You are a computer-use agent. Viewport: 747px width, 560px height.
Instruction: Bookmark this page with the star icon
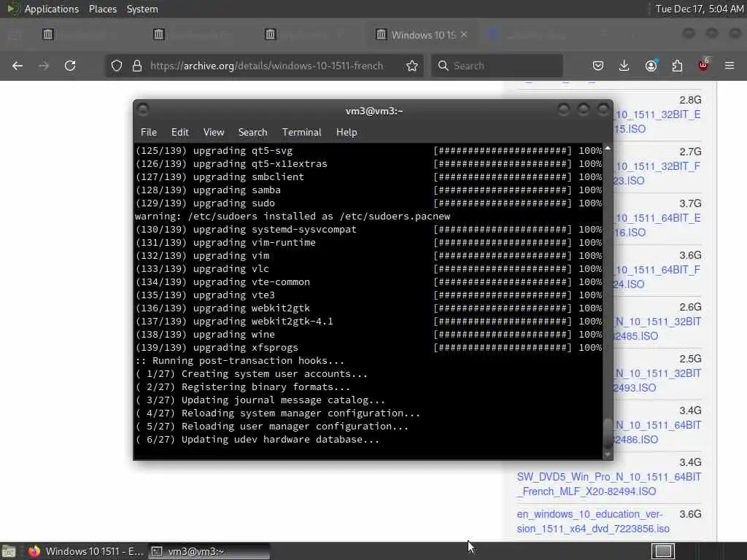point(412,66)
